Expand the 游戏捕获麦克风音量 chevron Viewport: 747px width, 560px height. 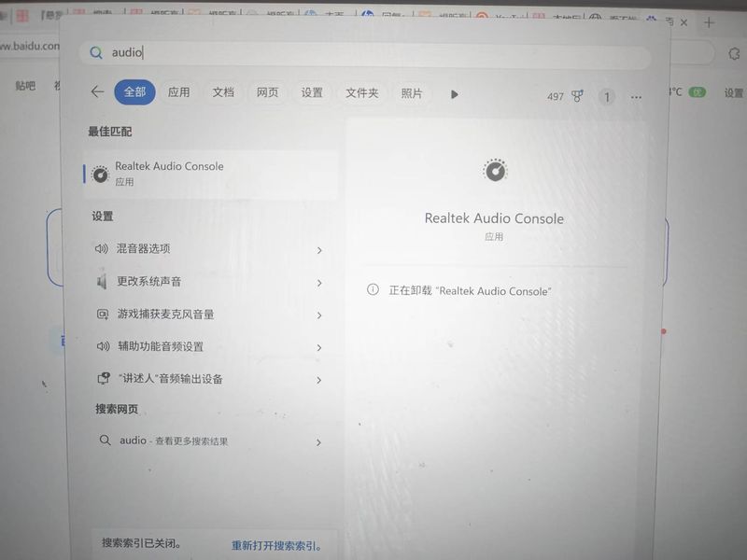coord(319,315)
